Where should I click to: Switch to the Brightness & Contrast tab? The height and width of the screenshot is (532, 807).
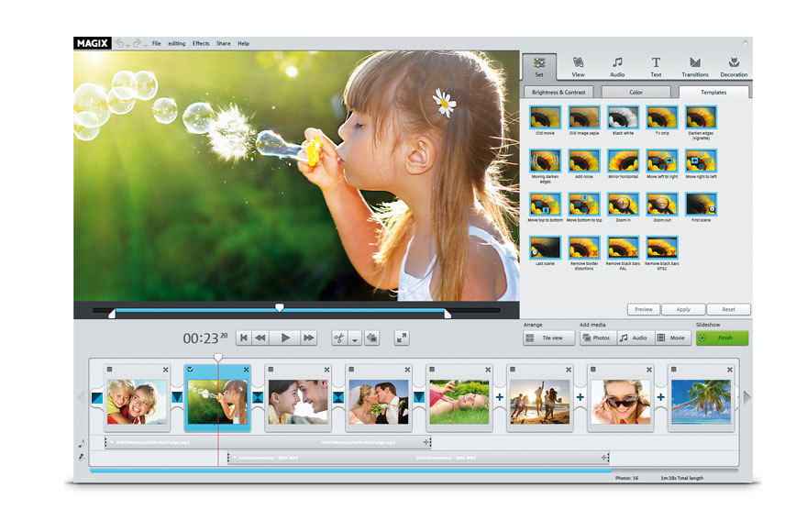click(x=558, y=92)
